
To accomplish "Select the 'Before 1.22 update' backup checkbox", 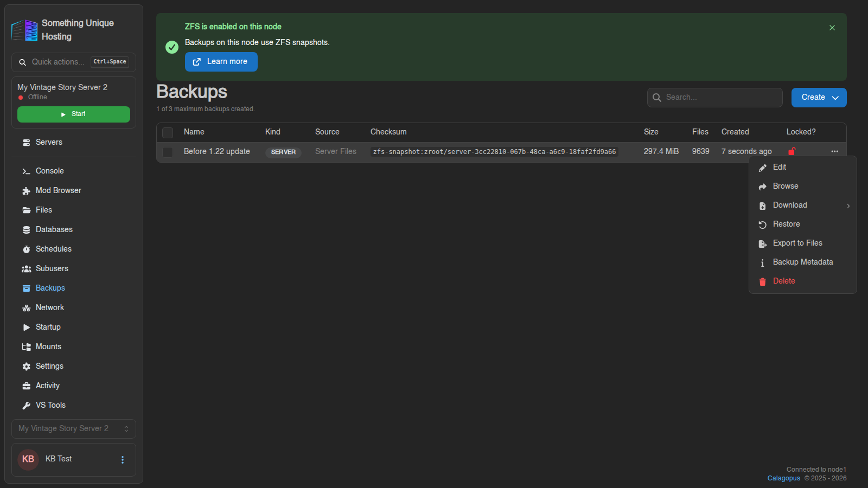I will pyautogui.click(x=168, y=152).
